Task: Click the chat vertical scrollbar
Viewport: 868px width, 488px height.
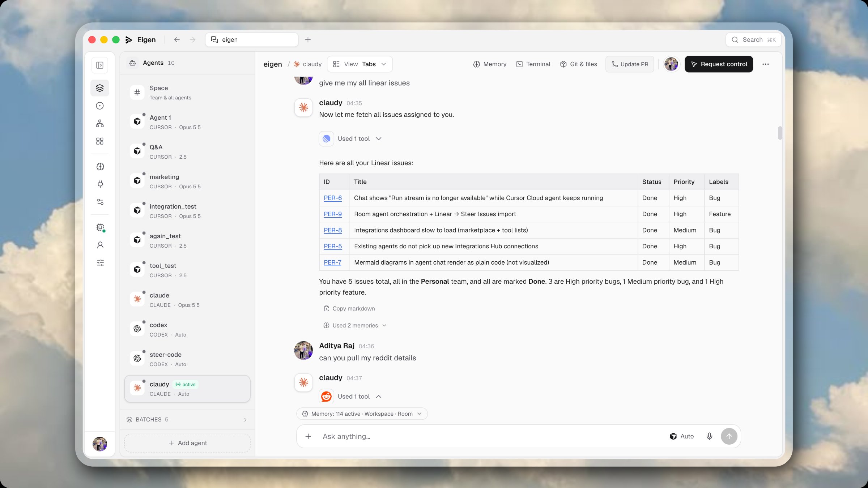Action: pyautogui.click(x=780, y=133)
